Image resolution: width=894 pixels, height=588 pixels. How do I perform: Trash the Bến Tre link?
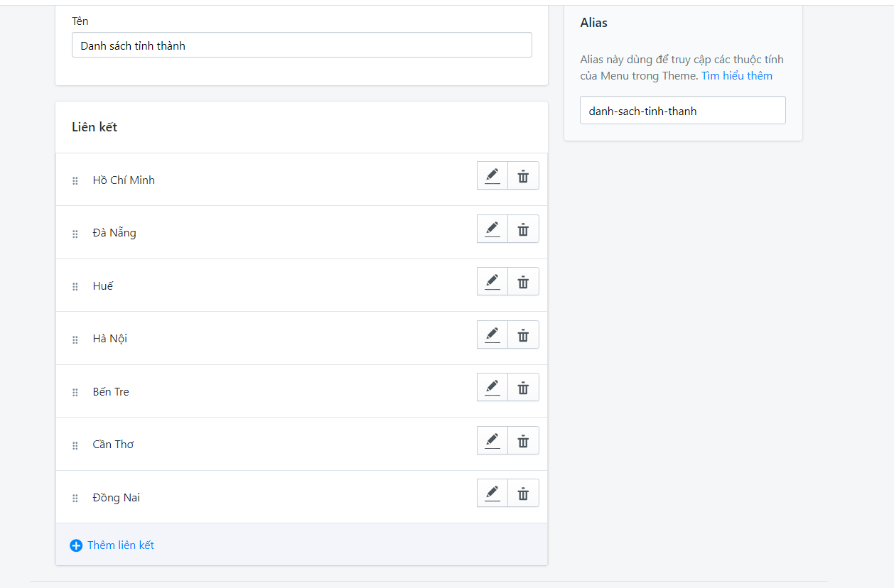(x=523, y=388)
